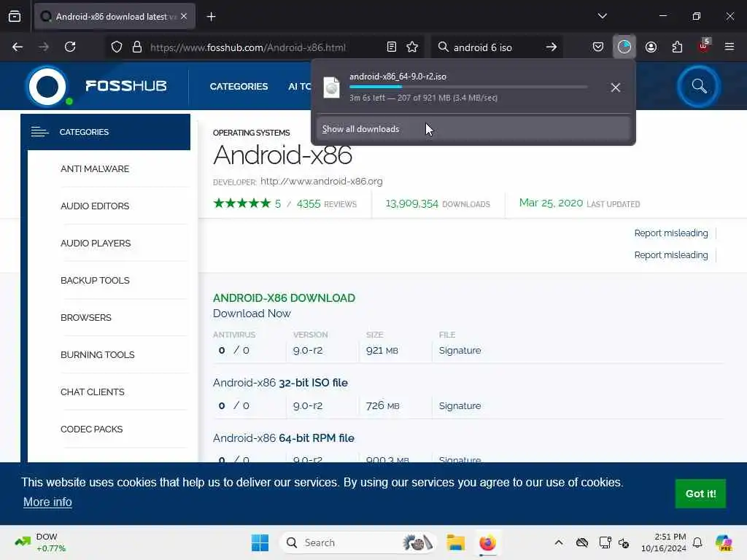The image size is (747, 560).
Task: Open tracking protection shield icon
Action: pyautogui.click(x=117, y=47)
